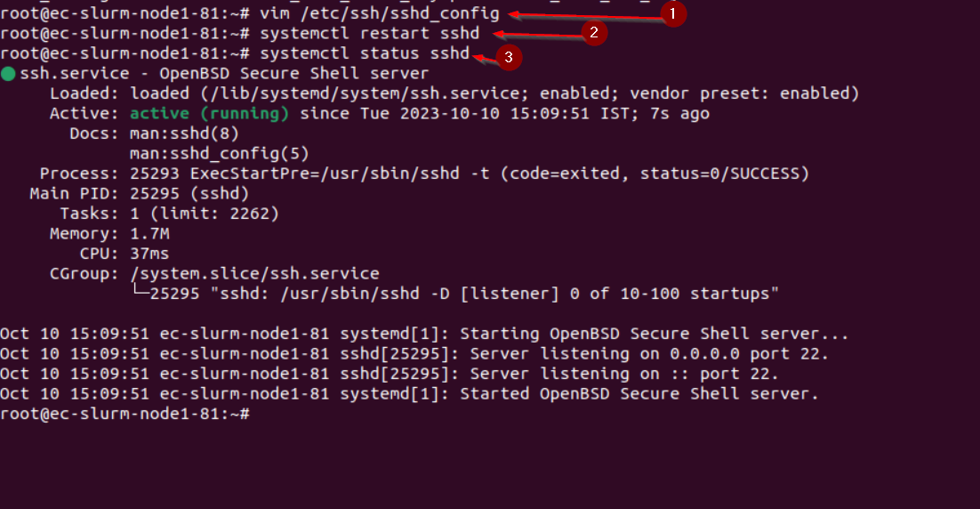Image resolution: width=980 pixels, height=509 pixels.
Task: Click the 'systemctl status sshd' command text
Action: 365,53
